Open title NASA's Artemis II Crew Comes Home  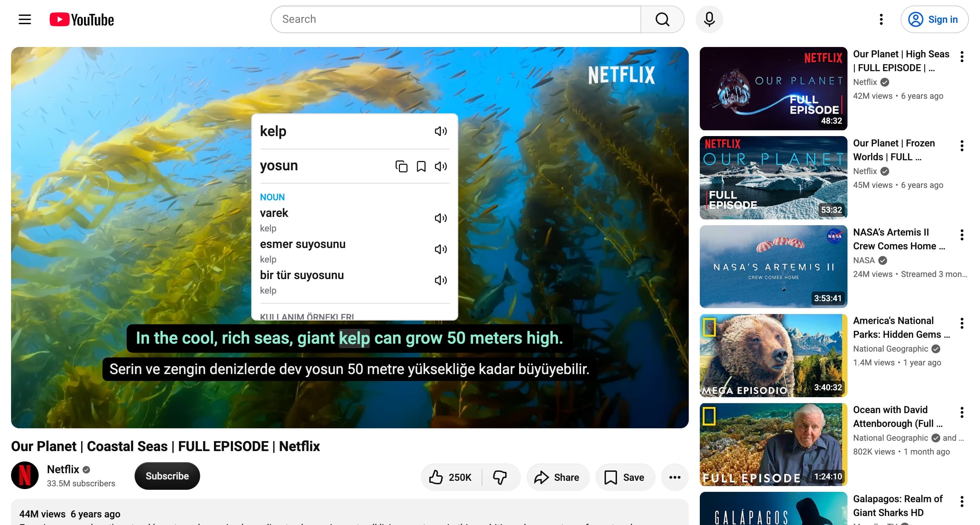coord(899,239)
